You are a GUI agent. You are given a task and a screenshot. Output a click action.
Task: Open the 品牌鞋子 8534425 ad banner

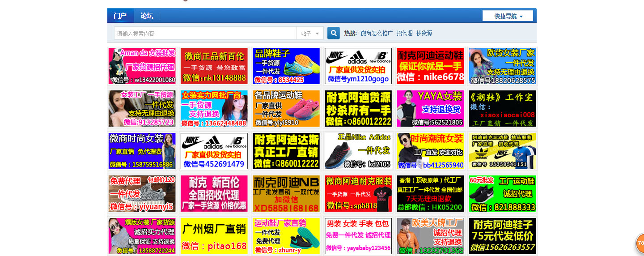click(286, 66)
